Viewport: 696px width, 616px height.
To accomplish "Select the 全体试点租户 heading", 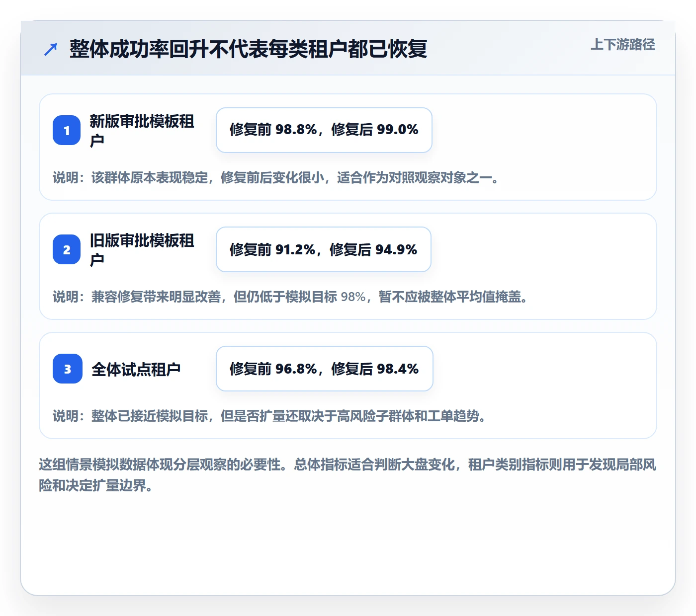I will 136,369.
